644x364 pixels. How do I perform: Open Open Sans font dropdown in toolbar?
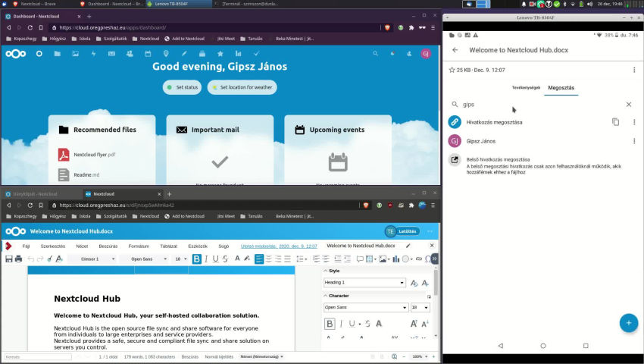tap(145, 259)
